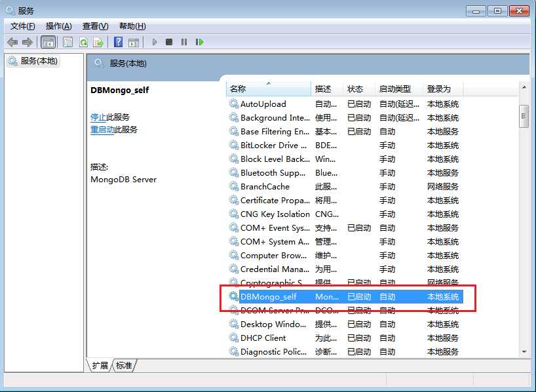Open the 文件(F) menu
The width and height of the screenshot is (536, 392).
point(22,26)
